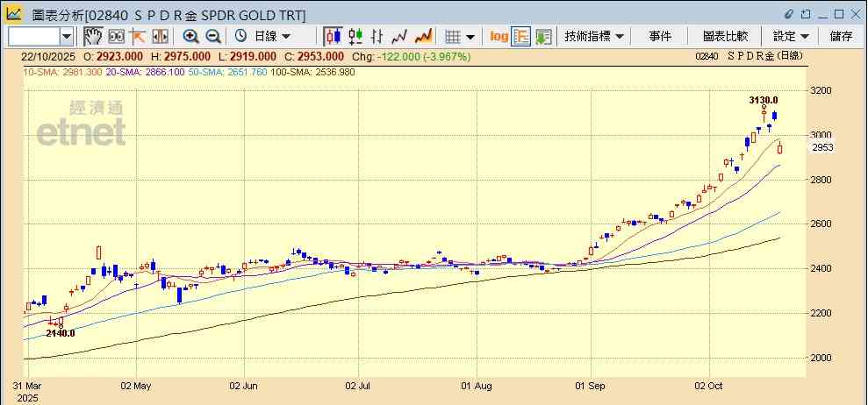Click the zoom in magnifier
This screenshot has height=405, width=868.
click(x=190, y=36)
